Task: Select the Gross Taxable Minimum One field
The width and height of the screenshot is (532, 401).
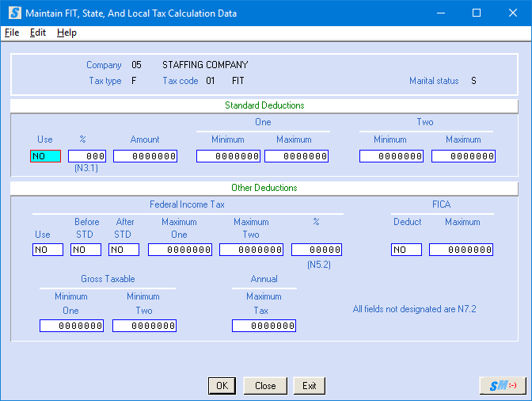Action: (71, 326)
